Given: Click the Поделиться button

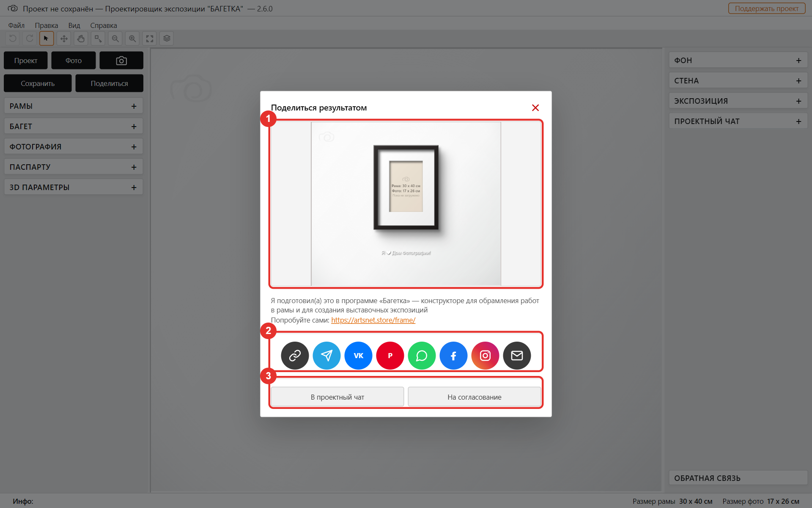Looking at the screenshot, I should click(110, 83).
